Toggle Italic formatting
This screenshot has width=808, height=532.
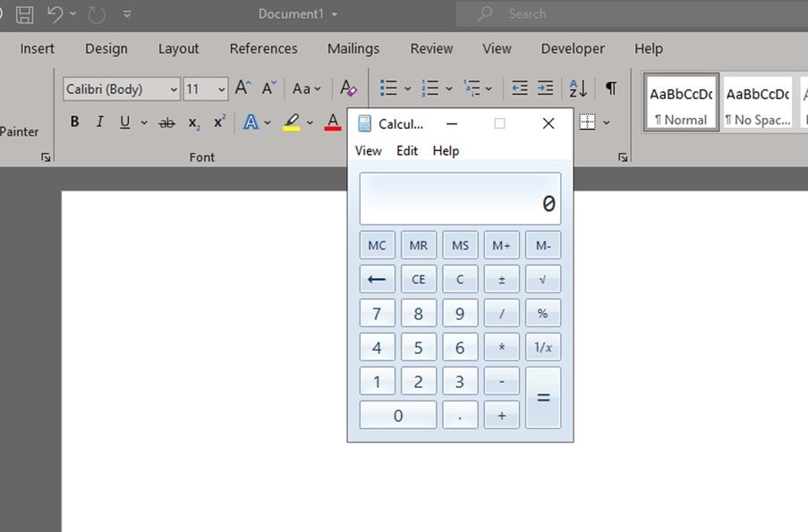[99, 122]
